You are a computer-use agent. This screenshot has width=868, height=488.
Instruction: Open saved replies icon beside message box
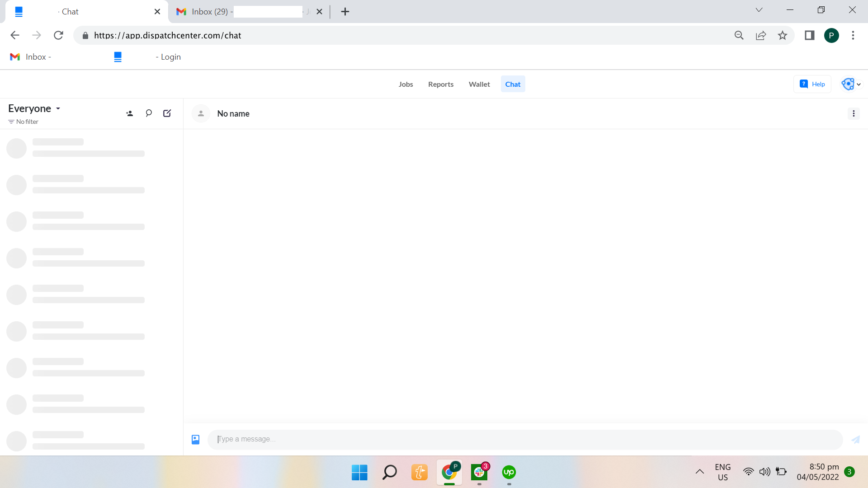click(x=195, y=439)
